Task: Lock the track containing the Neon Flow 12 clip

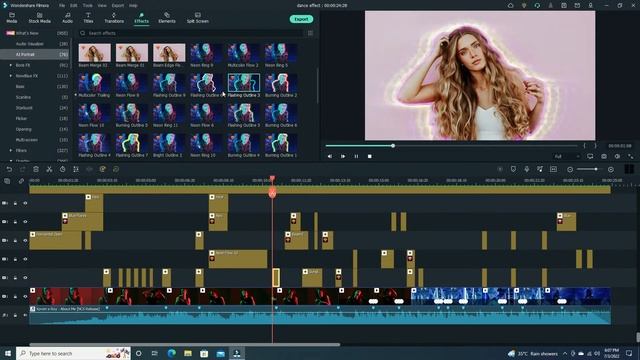Action: 16,259
